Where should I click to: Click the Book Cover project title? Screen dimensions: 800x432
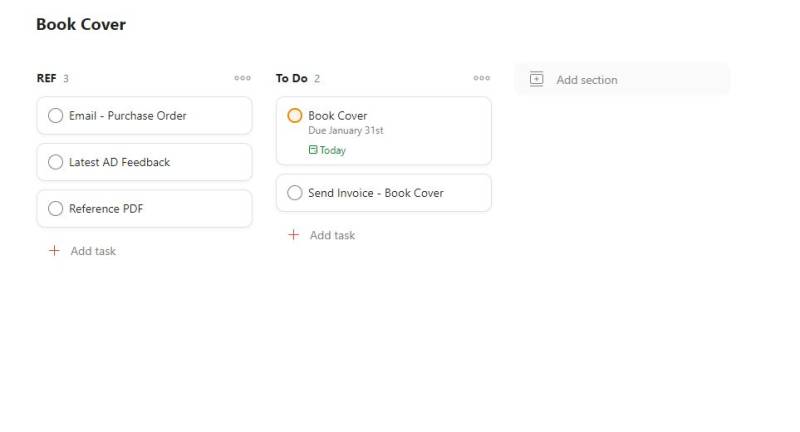[81, 24]
